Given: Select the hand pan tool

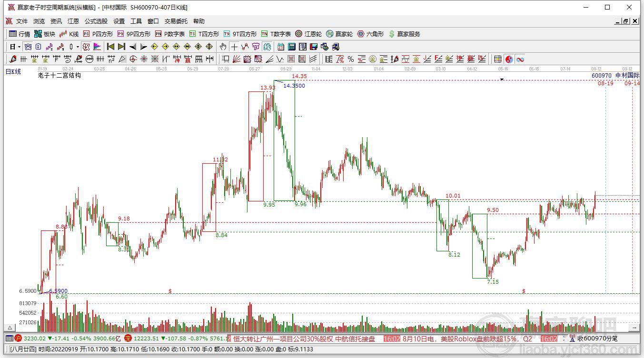Looking at the screenshot, I should [x=223, y=47].
